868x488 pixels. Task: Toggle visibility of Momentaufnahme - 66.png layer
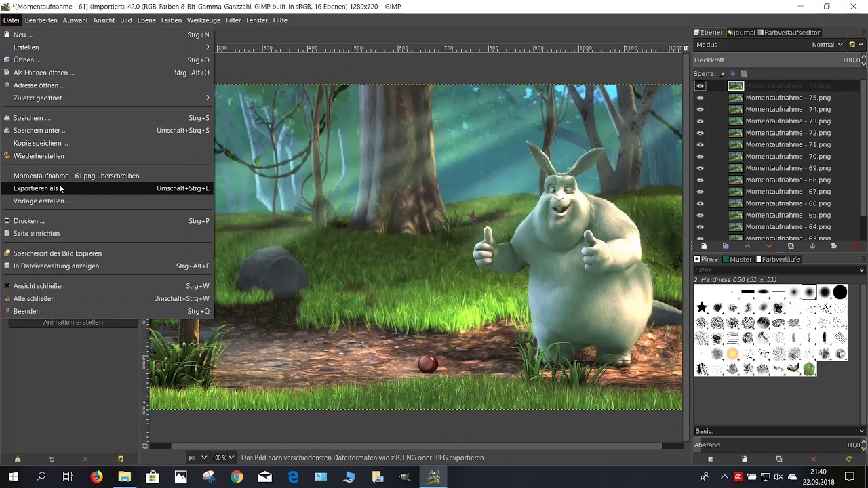pos(701,203)
